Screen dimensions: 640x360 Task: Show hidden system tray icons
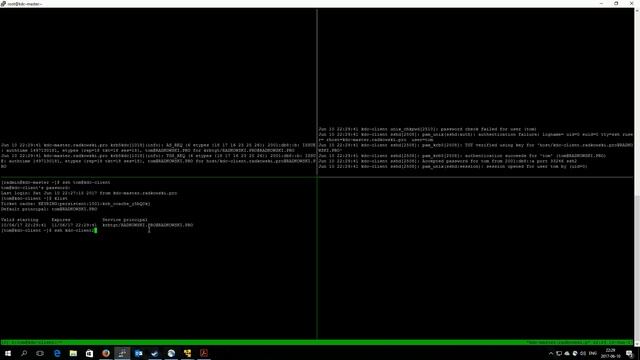(x=551, y=353)
